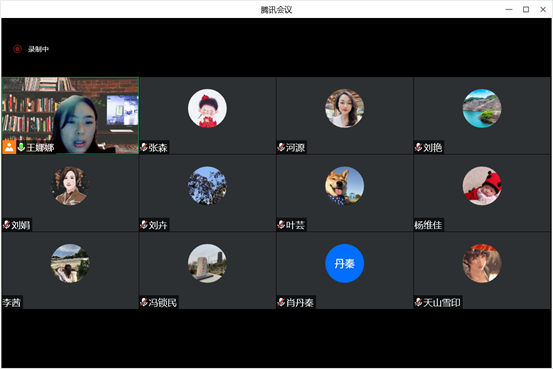The height and width of the screenshot is (369, 553).
Task: Click 刘艳's lake landscape avatar
Action: point(482,108)
